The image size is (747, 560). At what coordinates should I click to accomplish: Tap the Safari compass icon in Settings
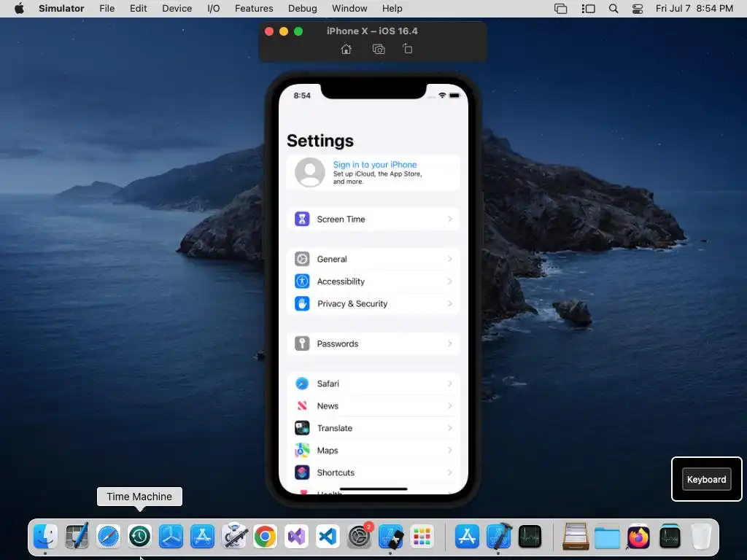pos(302,384)
